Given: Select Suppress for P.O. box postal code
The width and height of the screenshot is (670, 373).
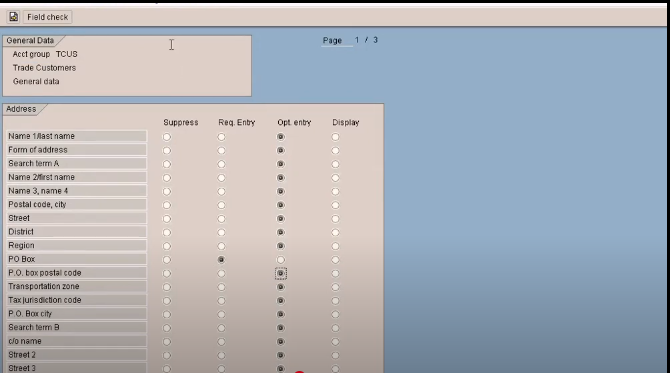Looking at the screenshot, I should (167, 273).
